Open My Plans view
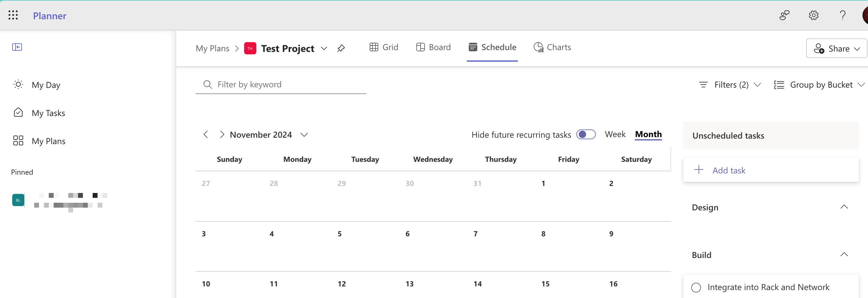Viewport: 868px width, 298px height. click(x=48, y=141)
